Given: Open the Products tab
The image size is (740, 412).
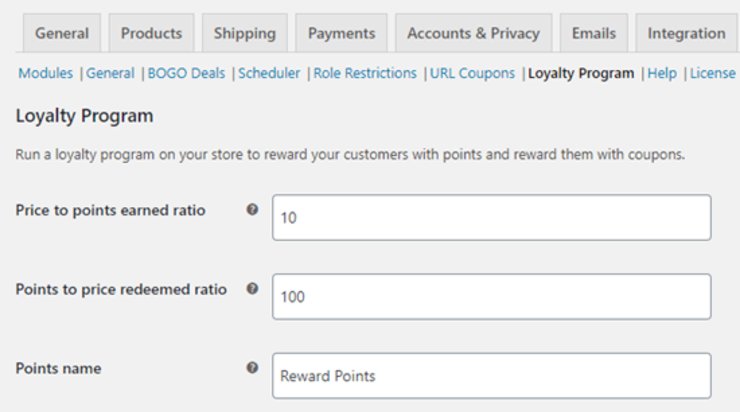Looking at the screenshot, I should pos(151,33).
